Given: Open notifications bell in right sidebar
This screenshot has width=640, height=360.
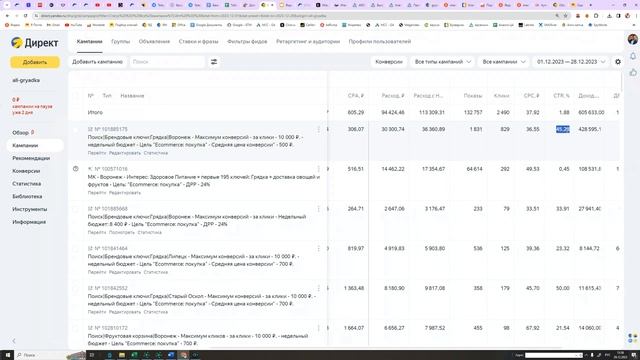Looking at the screenshot, I should (x=633, y=56).
